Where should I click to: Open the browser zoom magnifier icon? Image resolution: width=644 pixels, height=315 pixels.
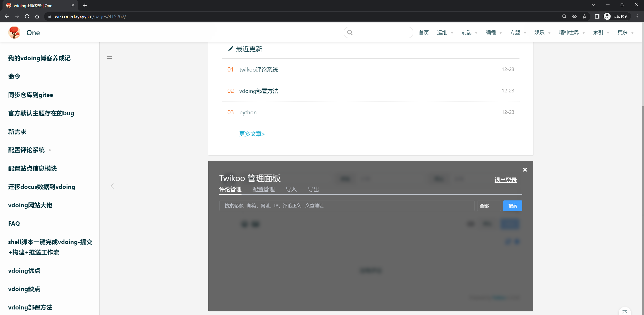(564, 16)
